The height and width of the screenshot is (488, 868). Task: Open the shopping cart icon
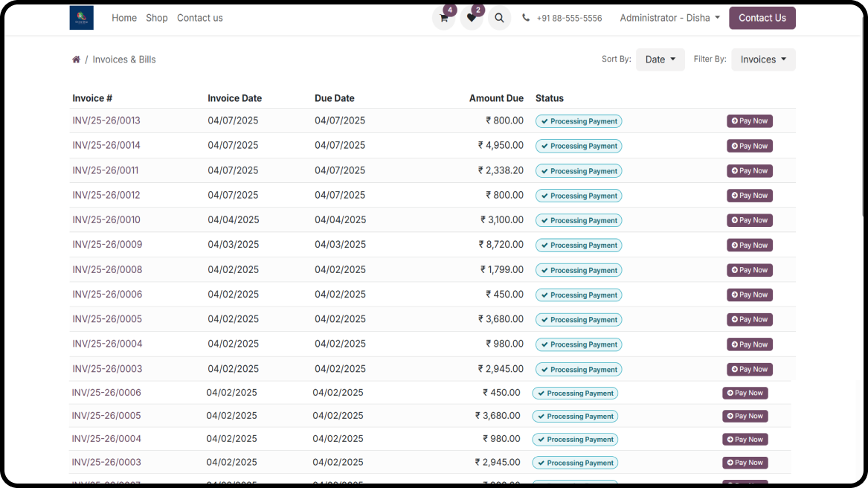pyautogui.click(x=443, y=18)
